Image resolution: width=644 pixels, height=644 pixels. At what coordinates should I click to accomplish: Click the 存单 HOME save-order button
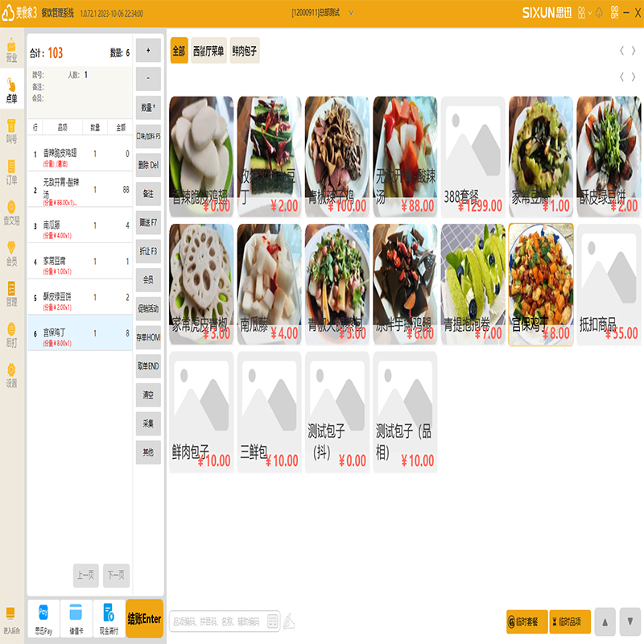click(x=148, y=337)
